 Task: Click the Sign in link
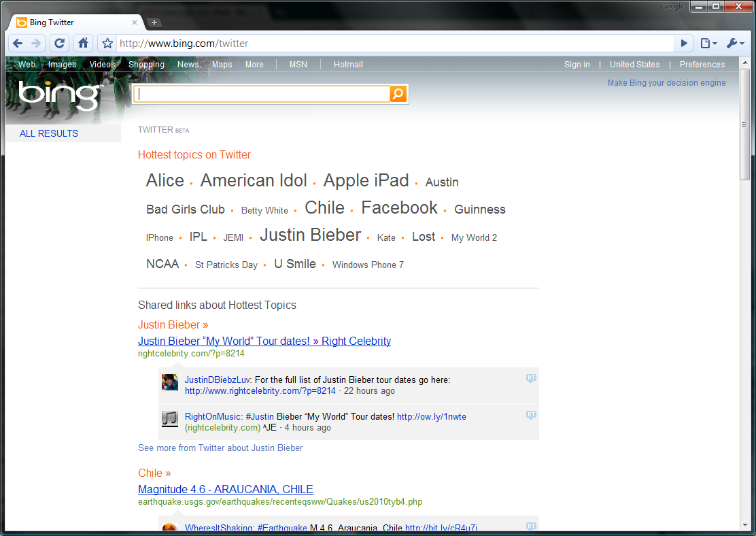pos(577,65)
